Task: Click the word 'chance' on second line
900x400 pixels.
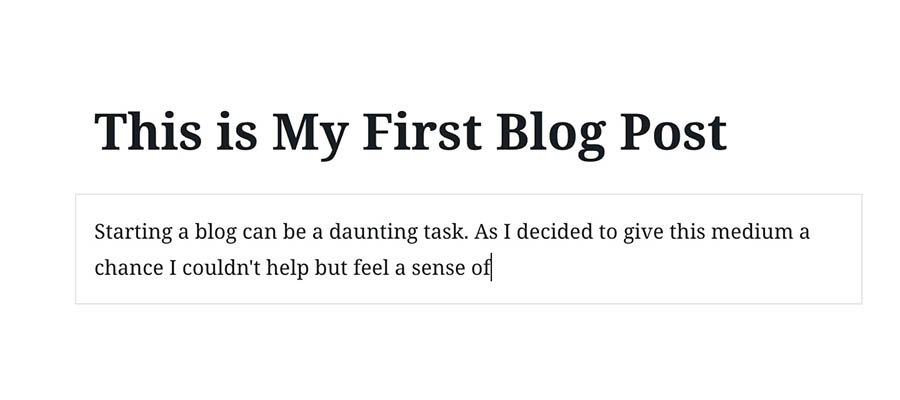Action: [x=129, y=269]
